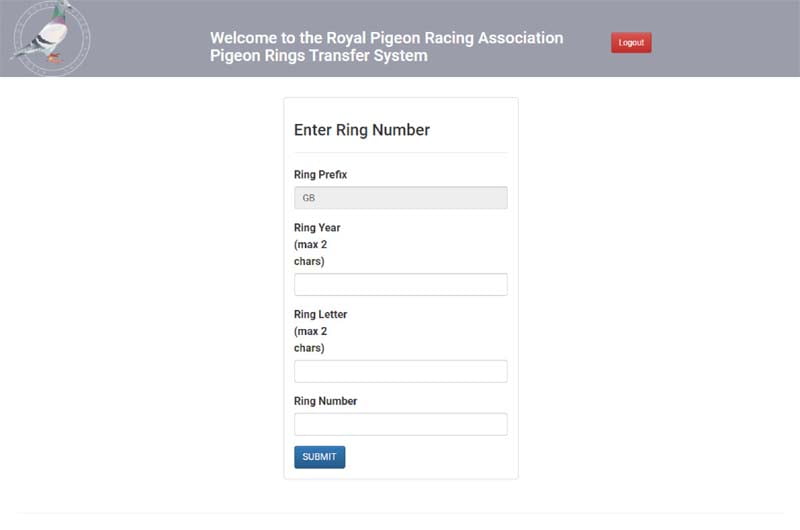Focus the Ring Number input box
Viewport: 800px width, 530px height.
[x=401, y=424]
